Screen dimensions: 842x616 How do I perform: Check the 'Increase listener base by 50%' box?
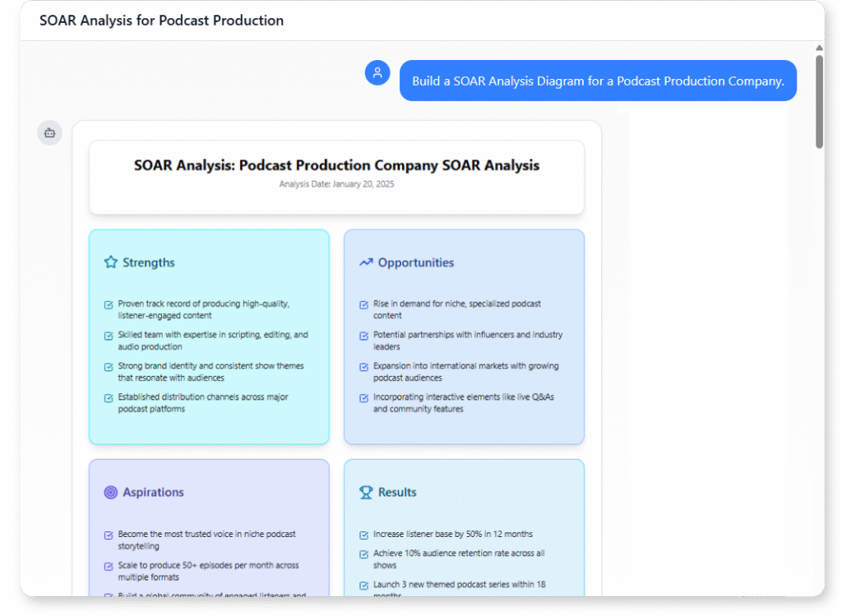[x=363, y=535]
